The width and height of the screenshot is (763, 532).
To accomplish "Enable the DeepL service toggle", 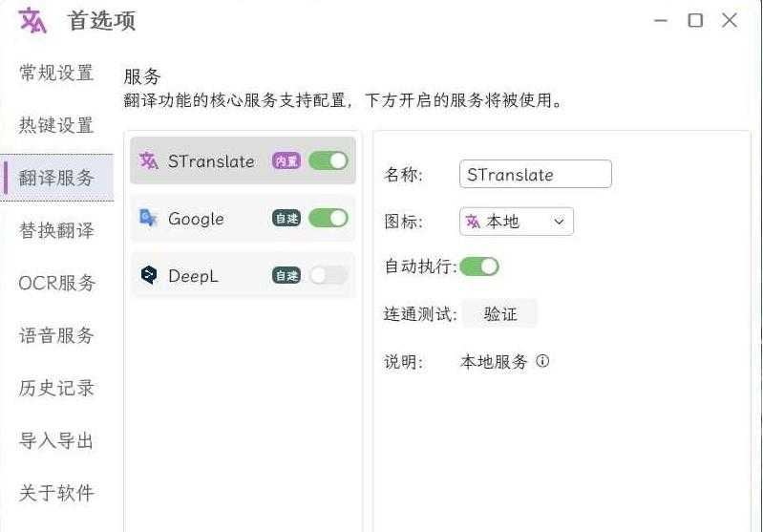I will point(328,275).
